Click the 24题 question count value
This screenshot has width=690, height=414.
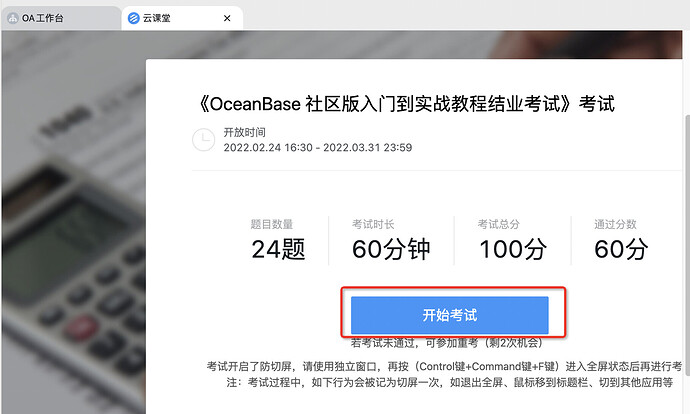(x=278, y=249)
